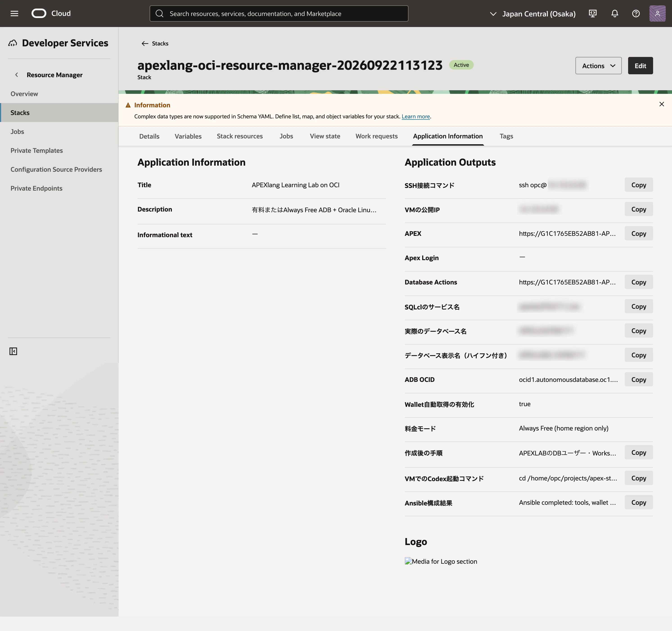This screenshot has width=672, height=631.
Task: Copy the APEX URL
Action: pos(638,234)
